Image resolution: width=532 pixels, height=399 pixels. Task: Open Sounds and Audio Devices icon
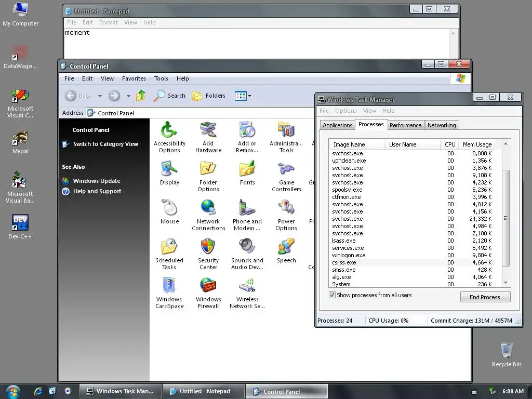pos(247,254)
